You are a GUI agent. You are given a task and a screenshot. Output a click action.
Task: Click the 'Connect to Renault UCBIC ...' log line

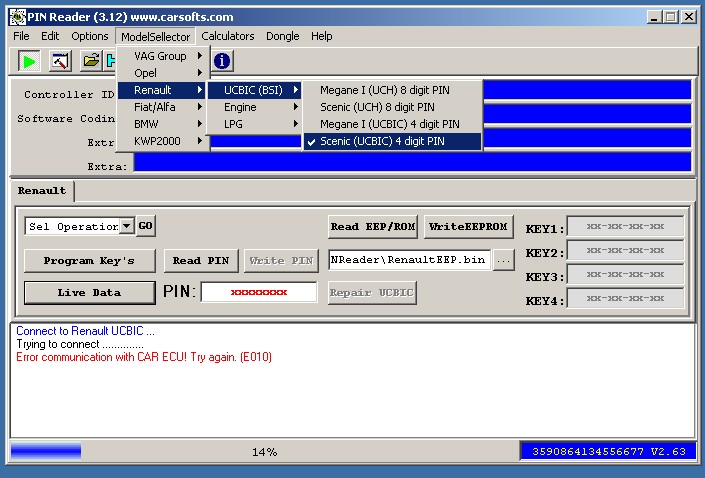[85, 331]
